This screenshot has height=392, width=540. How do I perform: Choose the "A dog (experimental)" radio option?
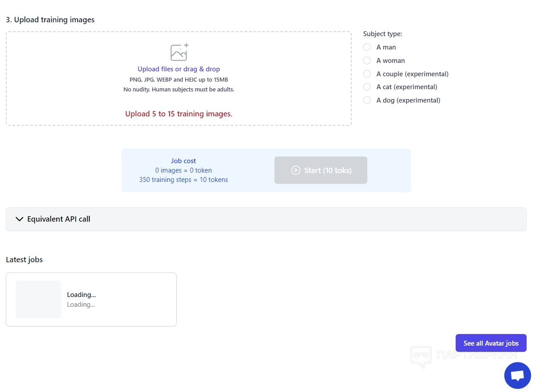tap(367, 100)
